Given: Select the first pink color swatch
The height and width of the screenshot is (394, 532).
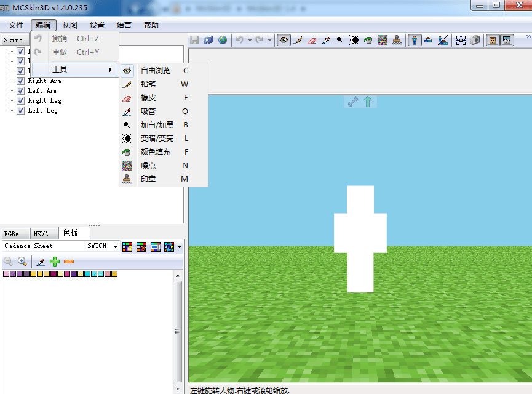Looking at the screenshot, I should [6, 273].
